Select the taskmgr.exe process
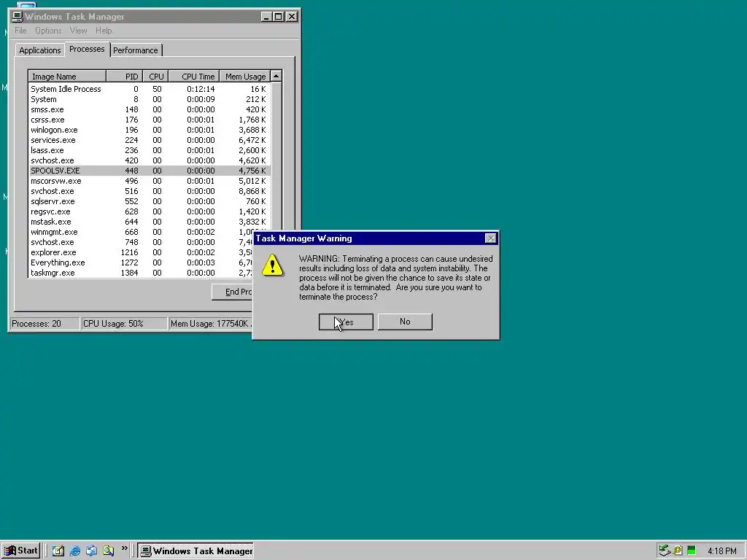The height and width of the screenshot is (560, 747). coord(141,273)
